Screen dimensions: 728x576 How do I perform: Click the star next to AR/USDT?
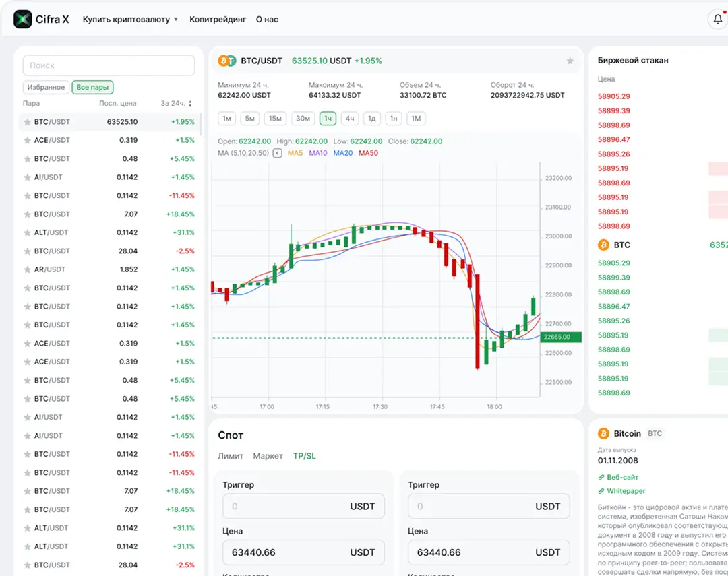coord(27,269)
